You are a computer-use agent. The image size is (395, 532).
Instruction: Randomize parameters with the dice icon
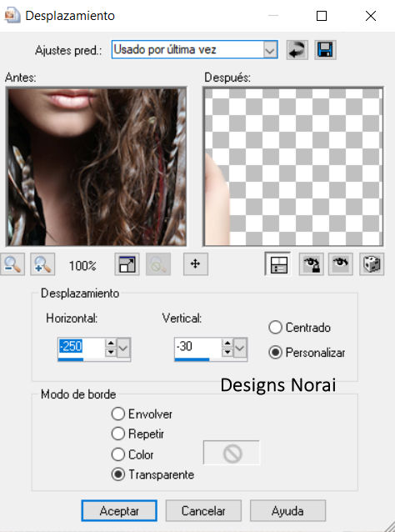click(x=372, y=264)
